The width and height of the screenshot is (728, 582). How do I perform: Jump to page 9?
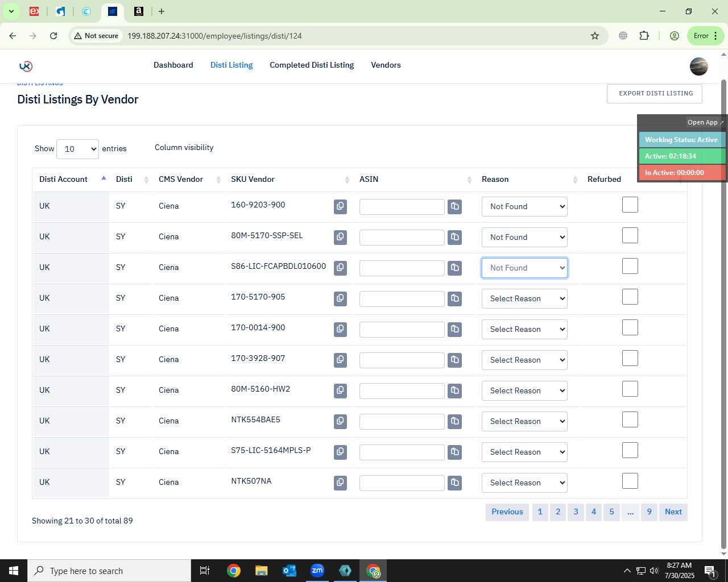coord(649,512)
